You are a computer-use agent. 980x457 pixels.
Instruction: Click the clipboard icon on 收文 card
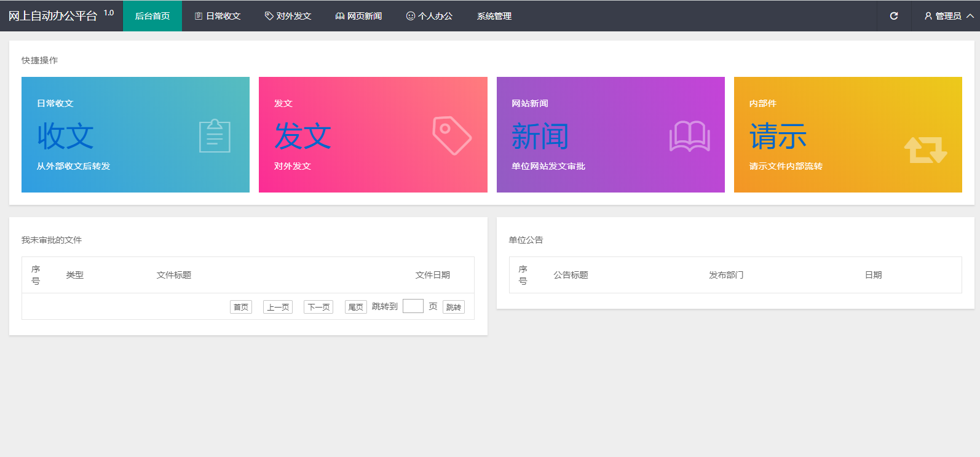[x=215, y=136]
